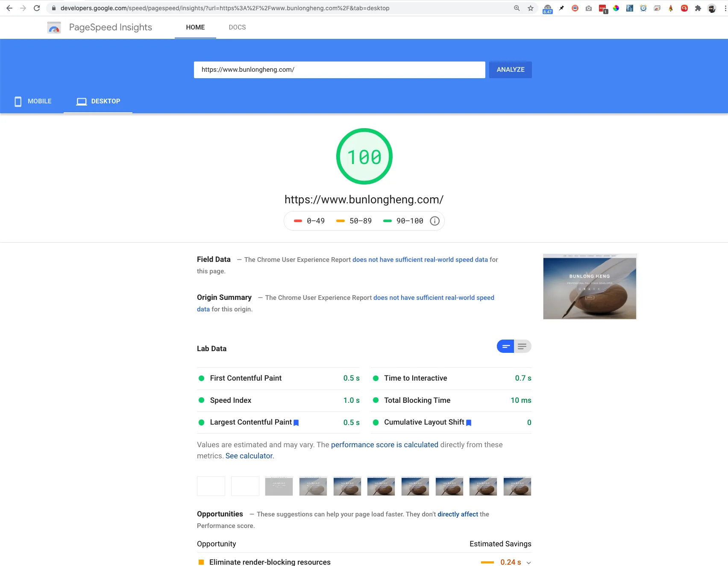Click the bookmark icon next to Cumulative Layout Shift
The image size is (728, 566).
tap(469, 422)
